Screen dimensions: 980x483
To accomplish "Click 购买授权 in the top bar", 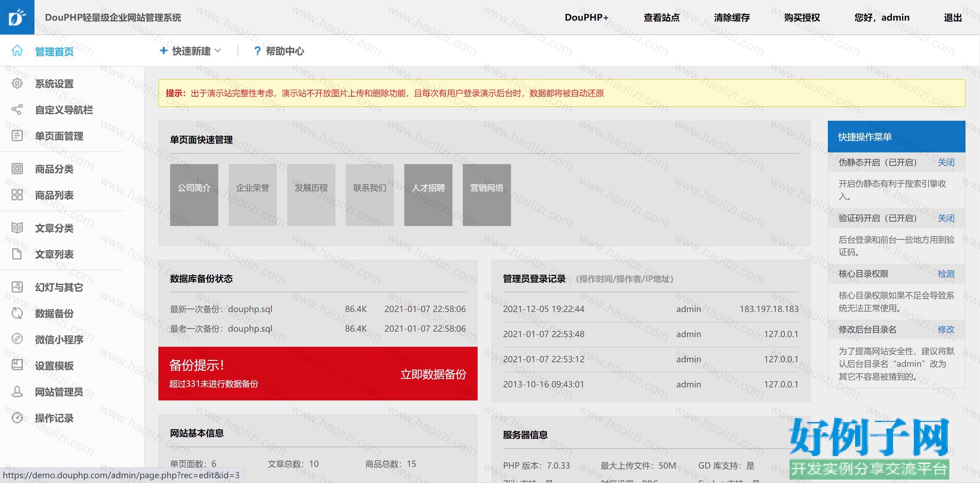I will 802,18.
